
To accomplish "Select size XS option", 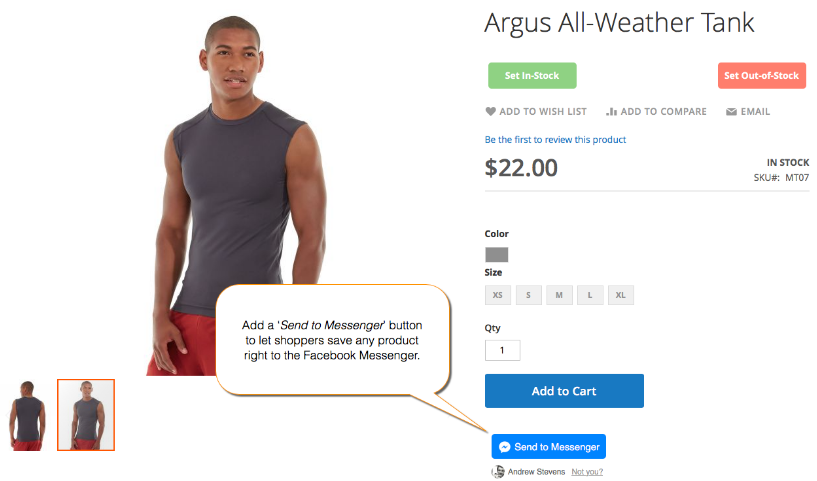I will coord(498,295).
